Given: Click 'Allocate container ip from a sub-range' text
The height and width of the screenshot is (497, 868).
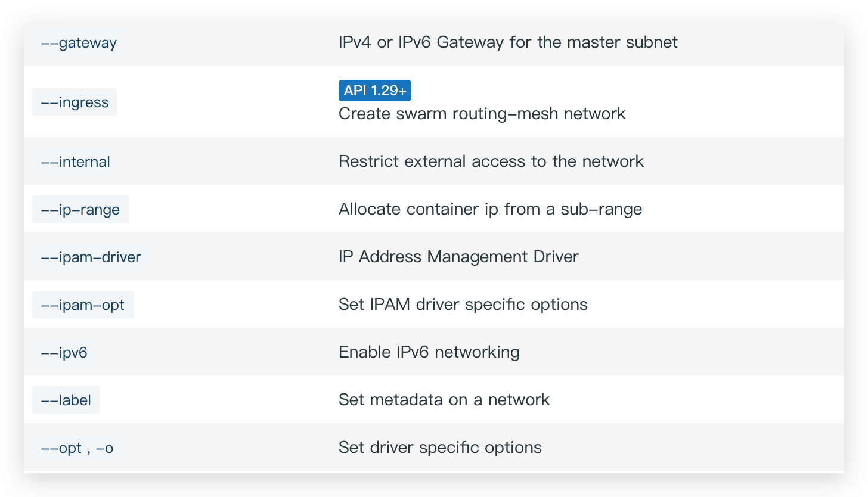Looking at the screenshot, I should [490, 209].
